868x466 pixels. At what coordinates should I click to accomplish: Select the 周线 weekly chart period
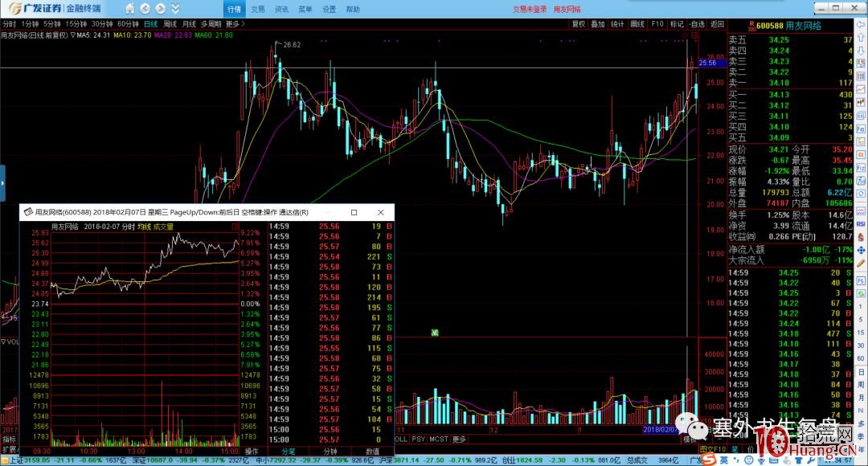170,24
